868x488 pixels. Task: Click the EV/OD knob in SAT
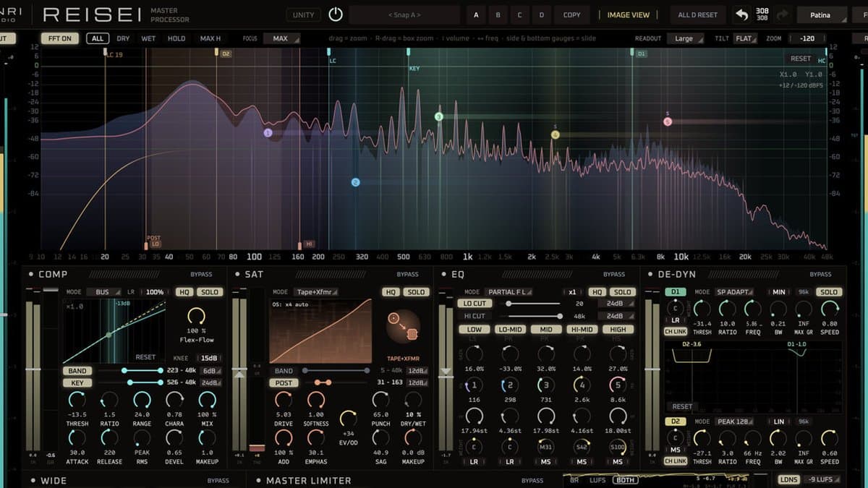[x=348, y=419]
